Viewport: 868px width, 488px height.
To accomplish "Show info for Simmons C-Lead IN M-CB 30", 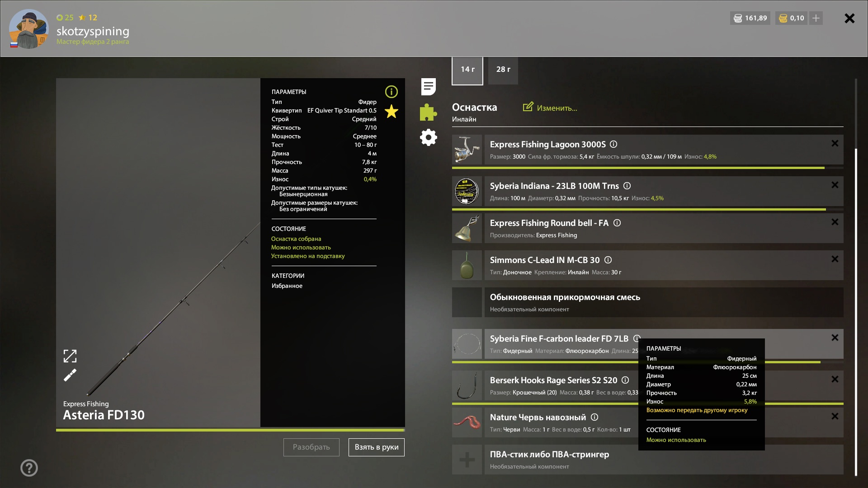I will tap(608, 260).
